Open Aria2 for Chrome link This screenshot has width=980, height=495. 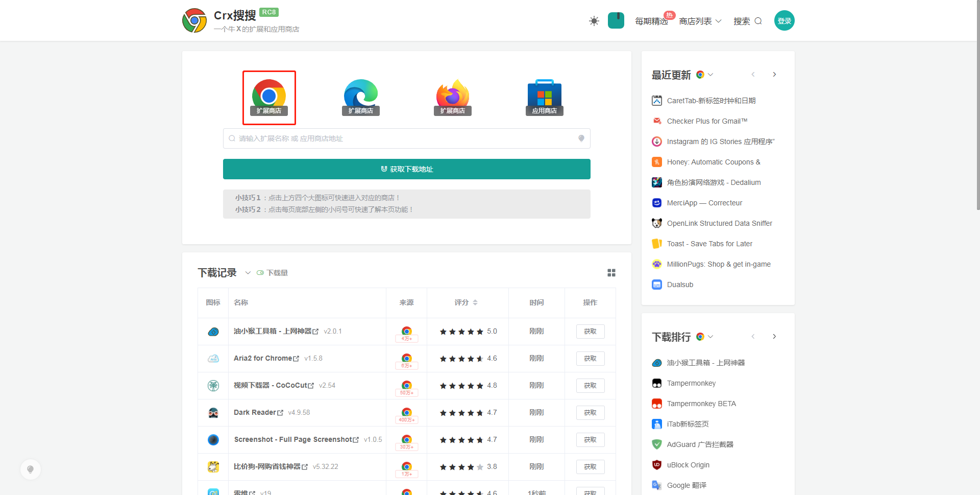[266, 358]
